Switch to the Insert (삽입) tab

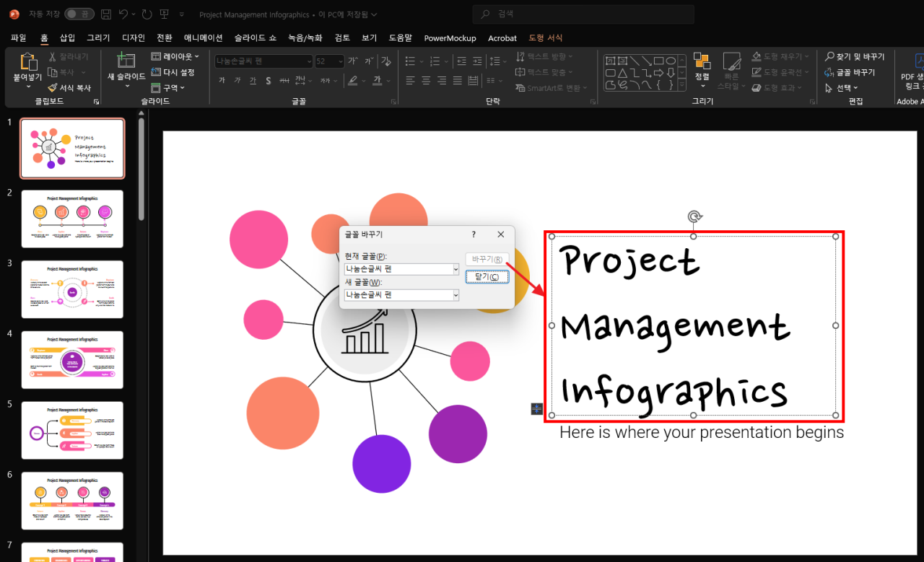(x=67, y=38)
